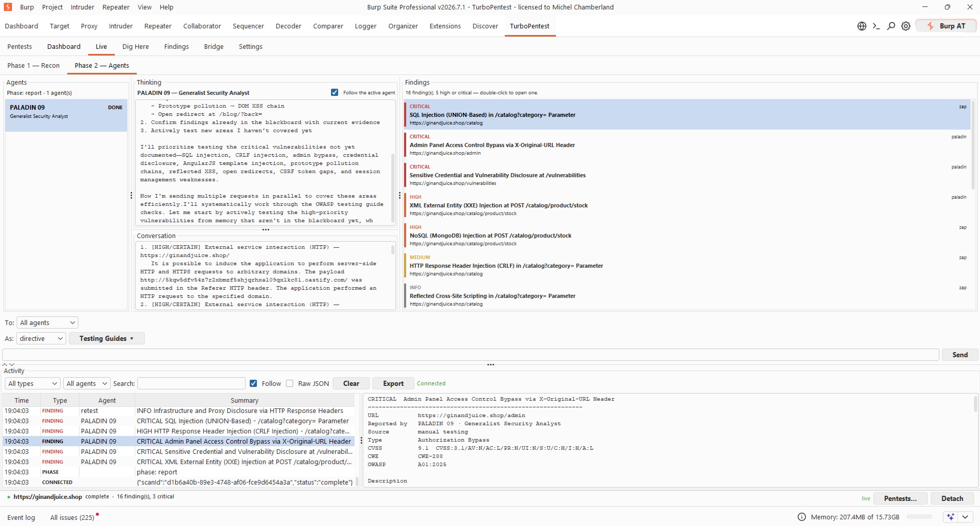980x526 pixels.
Task: Click the Summary column header
Action: pos(244,400)
